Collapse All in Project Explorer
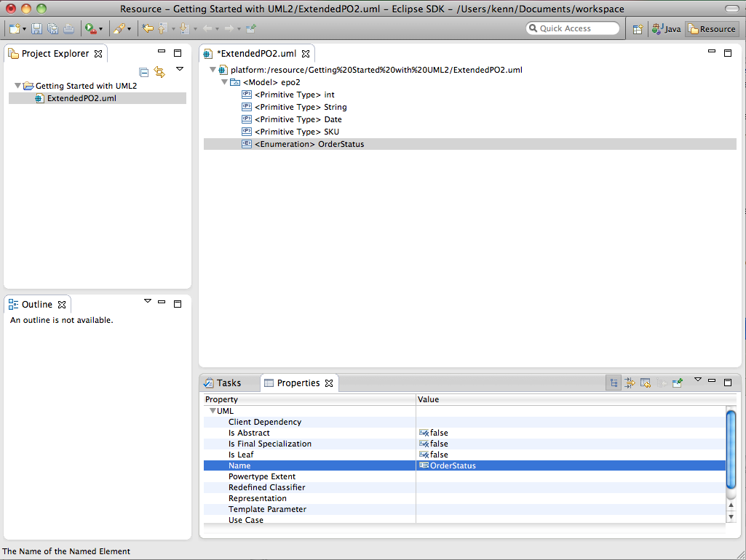Image resolution: width=746 pixels, height=560 pixels. (x=143, y=72)
